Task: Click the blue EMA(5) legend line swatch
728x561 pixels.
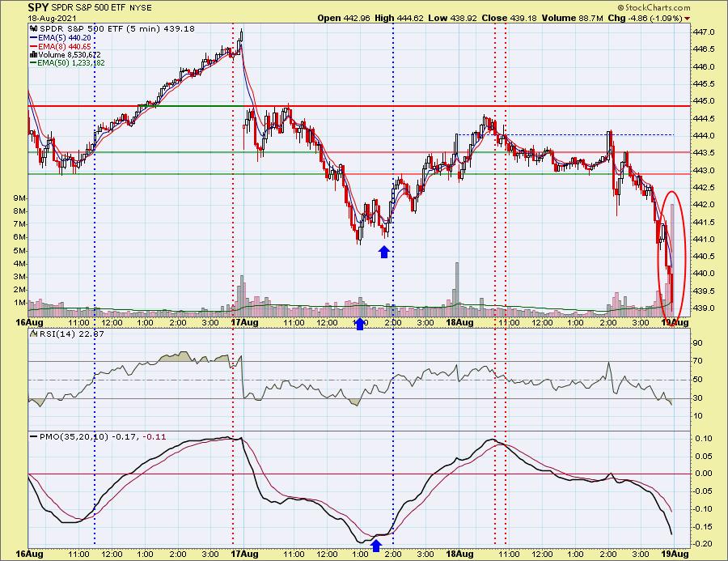Action: click(33, 38)
